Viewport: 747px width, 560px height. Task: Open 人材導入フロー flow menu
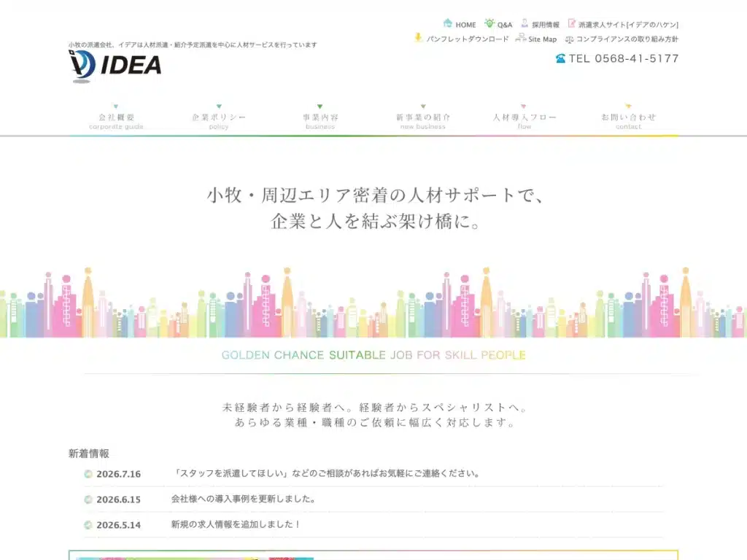click(x=525, y=121)
